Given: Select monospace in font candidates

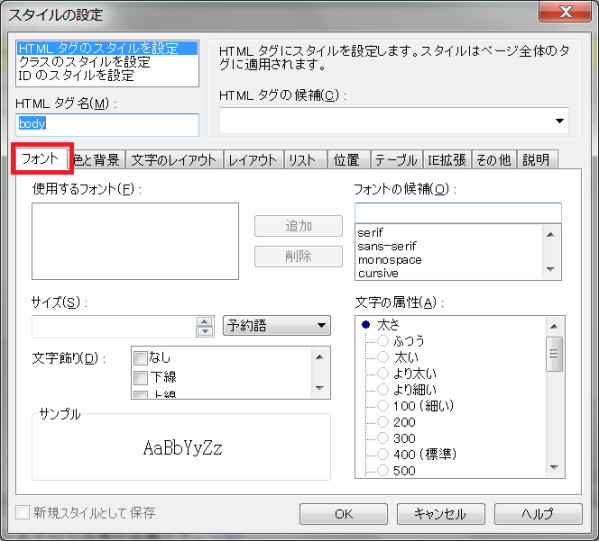Looking at the screenshot, I should coord(449,260).
